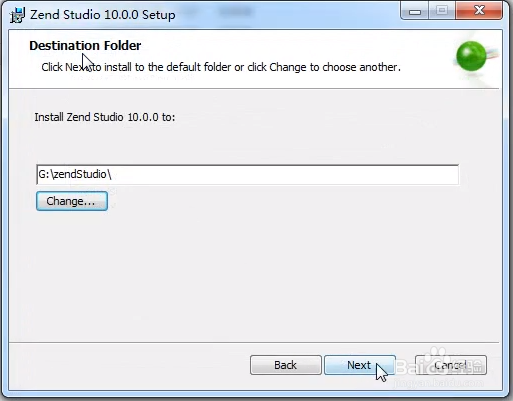Click the Destination Folder heading
The height and width of the screenshot is (401, 513).
85,46
